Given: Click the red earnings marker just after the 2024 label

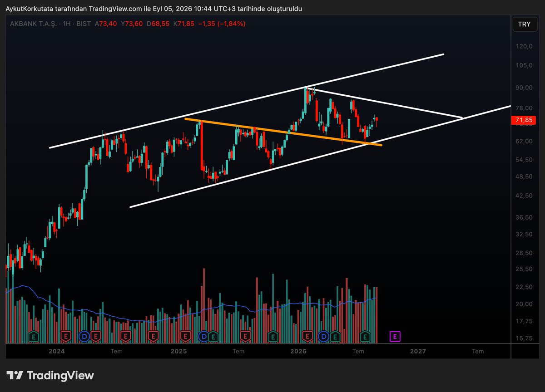Looking at the screenshot, I should tap(66, 336).
